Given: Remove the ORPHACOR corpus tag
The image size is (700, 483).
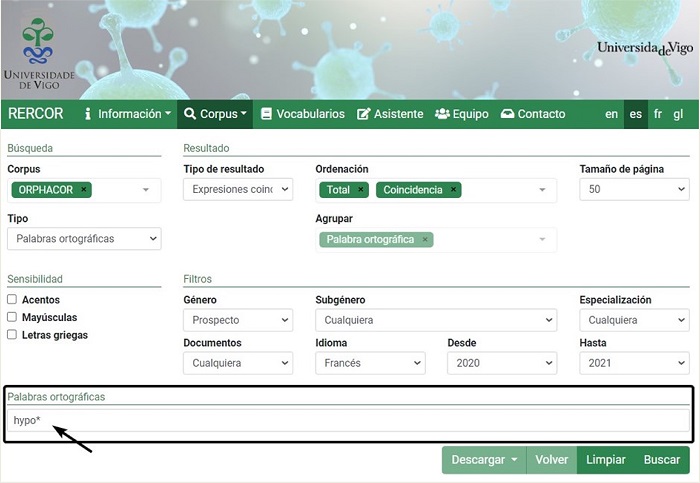Looking at the screenshot, I should point(84,190).
